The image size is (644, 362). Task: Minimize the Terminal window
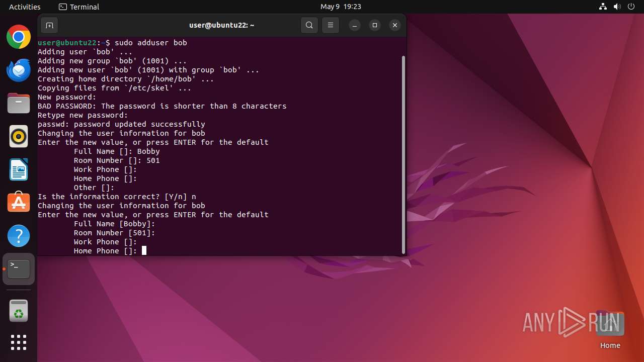tap(355, 25)
